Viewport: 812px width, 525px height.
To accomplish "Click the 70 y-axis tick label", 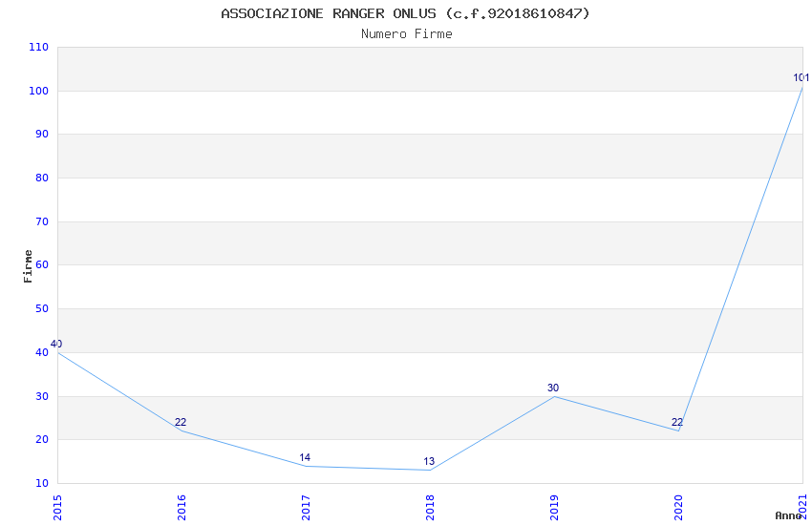I will (42, 221).
